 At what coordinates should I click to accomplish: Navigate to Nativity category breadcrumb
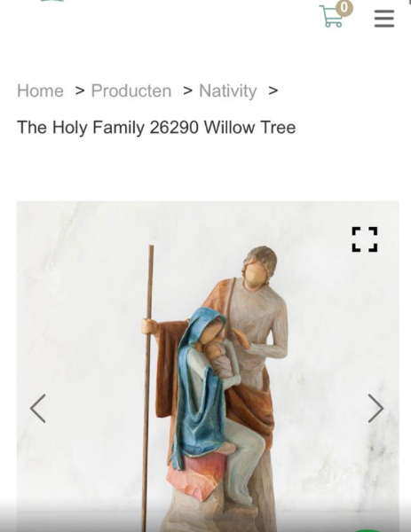[x=228, y=91]
